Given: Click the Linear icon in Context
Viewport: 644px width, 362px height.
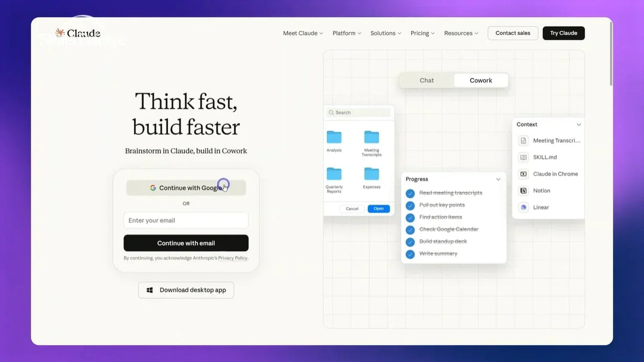Looking at the screenshot, I should (523, 207).
